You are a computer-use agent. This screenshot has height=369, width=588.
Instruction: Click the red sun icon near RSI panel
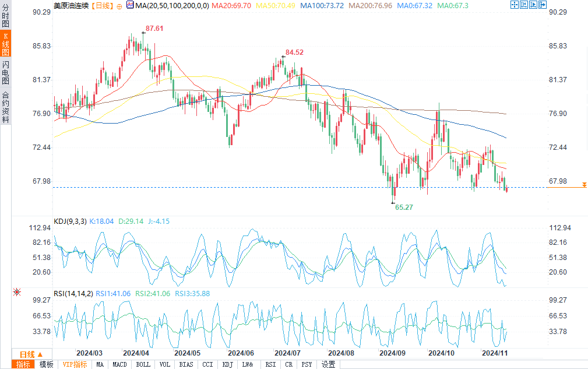[x=17, y=291]
